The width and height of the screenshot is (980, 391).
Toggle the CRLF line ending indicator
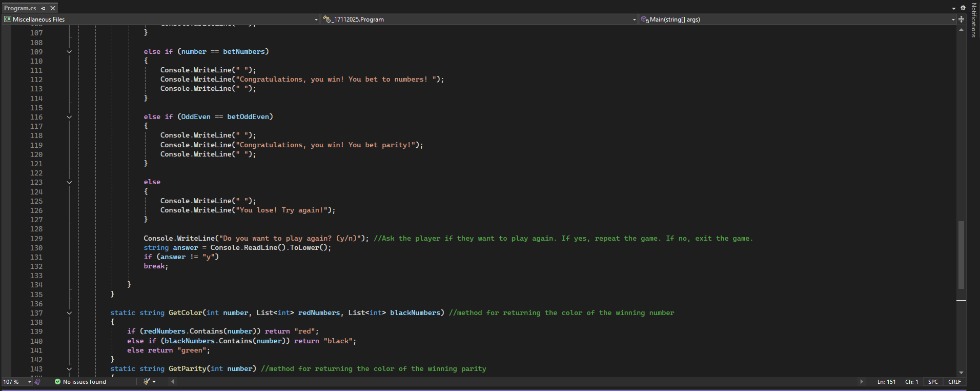(954, 382)
